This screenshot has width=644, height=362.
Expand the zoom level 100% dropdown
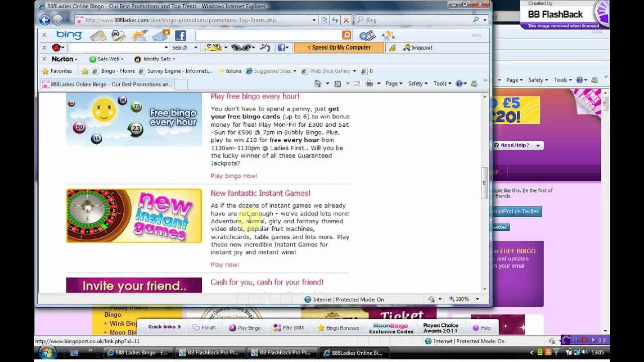point(478,299)
